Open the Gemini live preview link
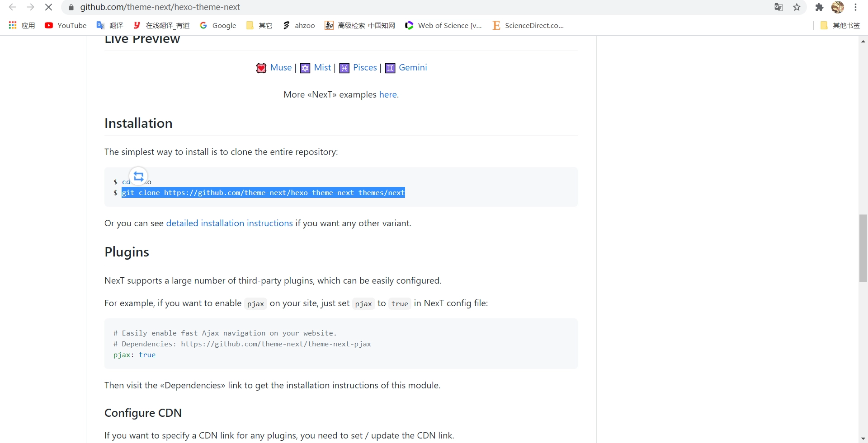 click(x=412, y=67)
